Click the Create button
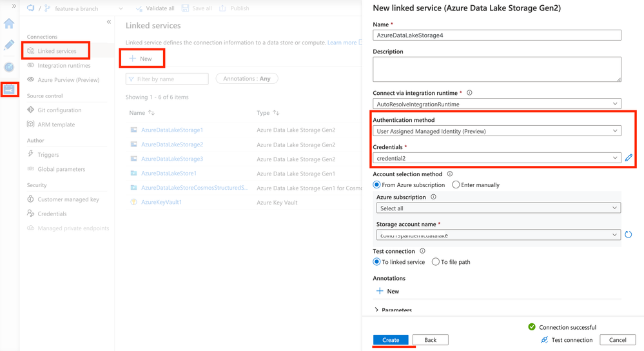Image resolution: width=644 pixels, height=351 pixels. (x=391, y=340)
